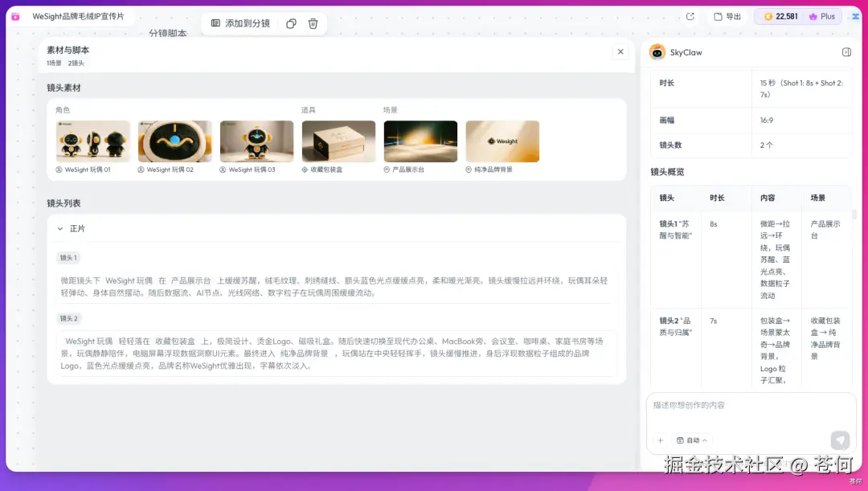Select WeSight 玩偶 01 thumbnail
Image resolution: width=868 pixels, height=491 pixels.
pos(93,141)
